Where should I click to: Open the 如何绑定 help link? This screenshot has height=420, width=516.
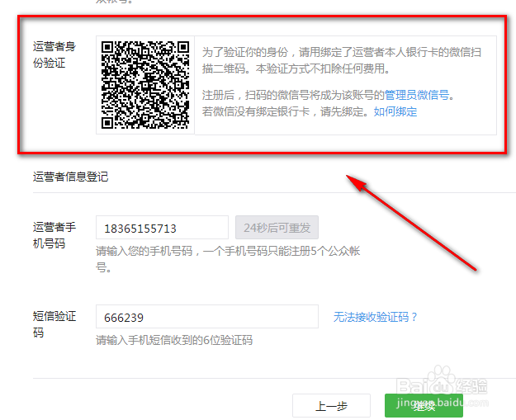point(395,112)
